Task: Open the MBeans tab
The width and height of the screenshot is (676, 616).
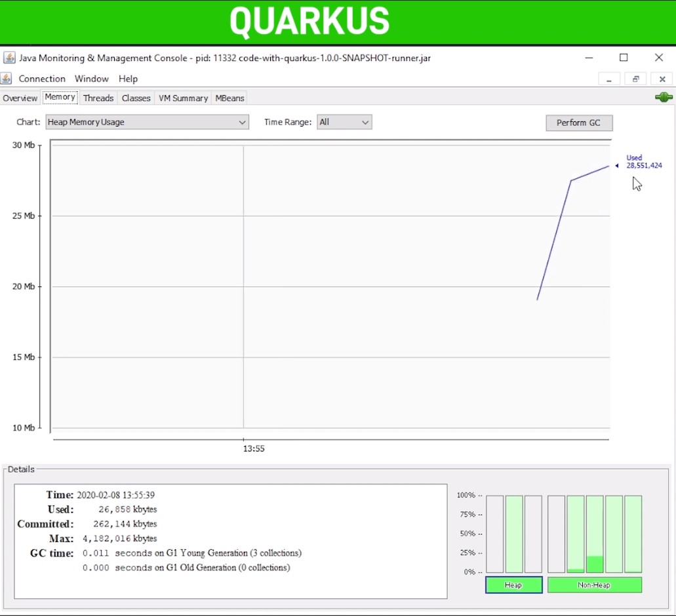Action: pyautogui.click(x=229, y=98)
